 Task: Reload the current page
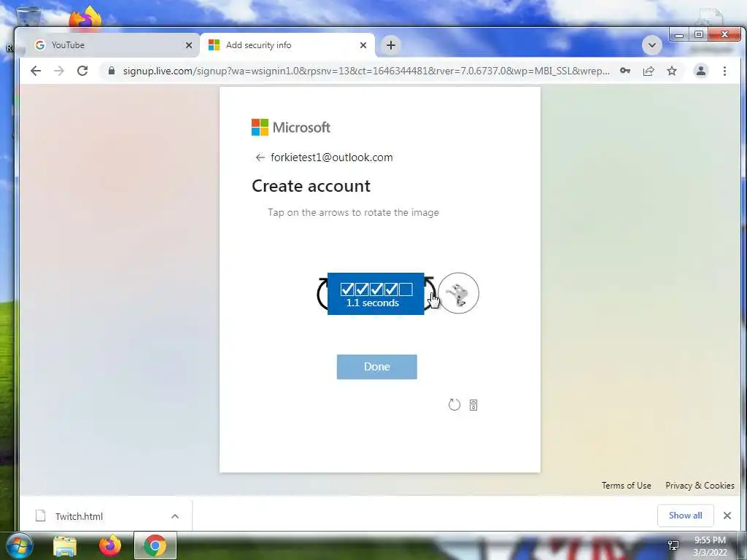click(x=82, y=71)
